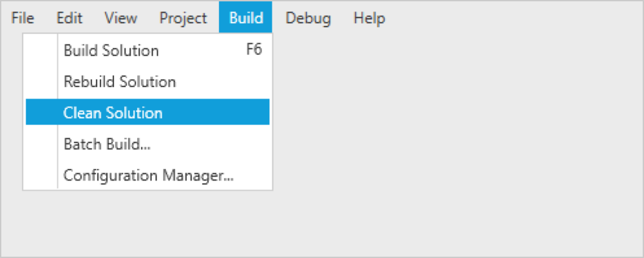This screenshot has height=258, width=644.
Task: Run the highlighted Clean Solution command
Action: click(x=113, y=113)
